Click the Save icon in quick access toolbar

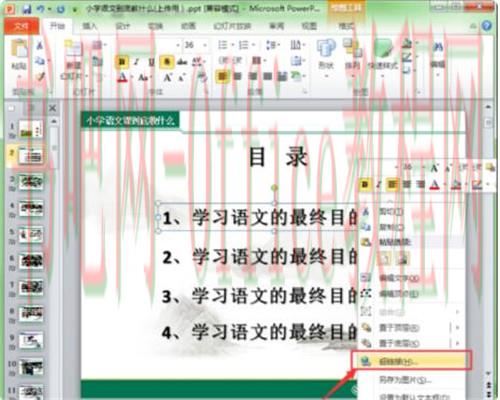tap(26, 9)
